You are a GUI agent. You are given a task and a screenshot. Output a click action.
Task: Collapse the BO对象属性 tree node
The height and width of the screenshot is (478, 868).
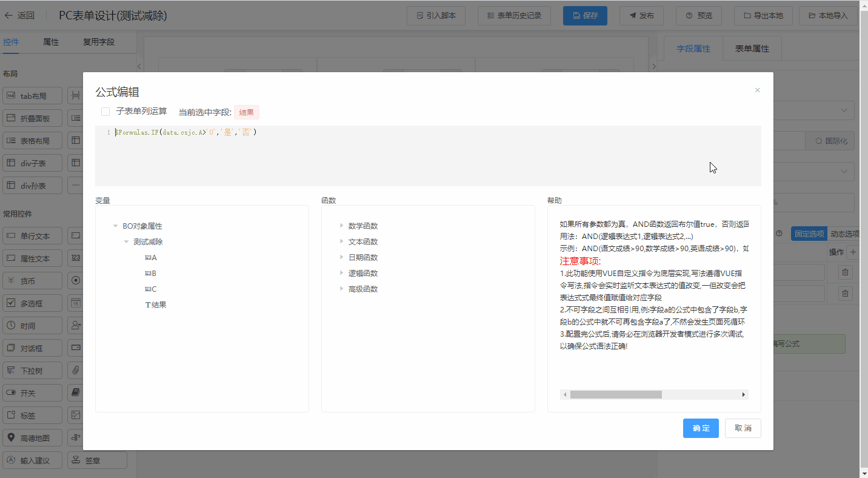(115, 226)
